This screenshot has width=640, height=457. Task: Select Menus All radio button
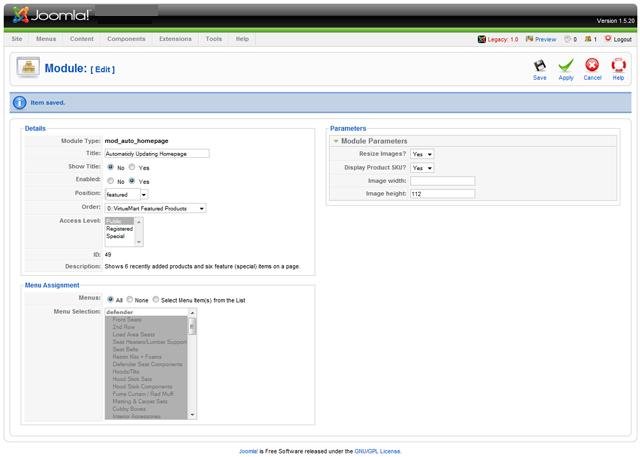(x=110, y=299)
